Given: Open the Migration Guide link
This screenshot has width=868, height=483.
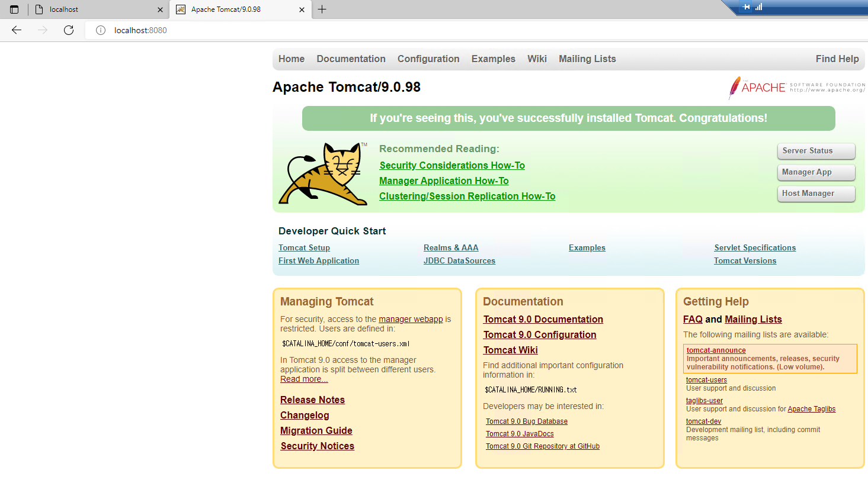Looking at the screenshot, I should point(316,431).
